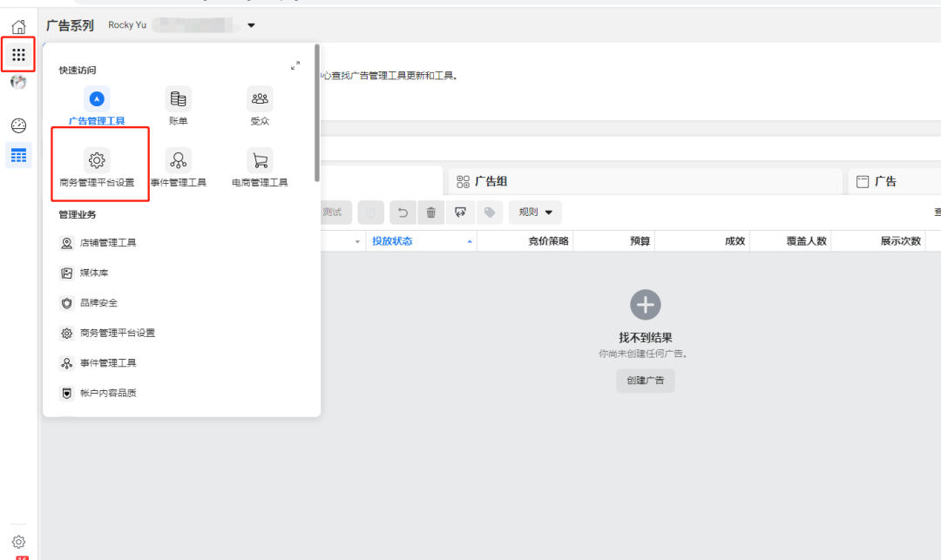Open the account settings gear at sidebar bottom

[18, 541]
